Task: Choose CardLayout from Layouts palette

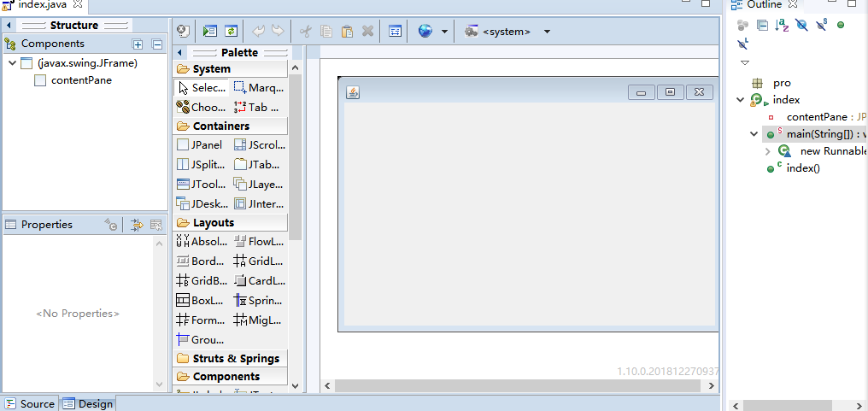Action: (x=259, y=280)
